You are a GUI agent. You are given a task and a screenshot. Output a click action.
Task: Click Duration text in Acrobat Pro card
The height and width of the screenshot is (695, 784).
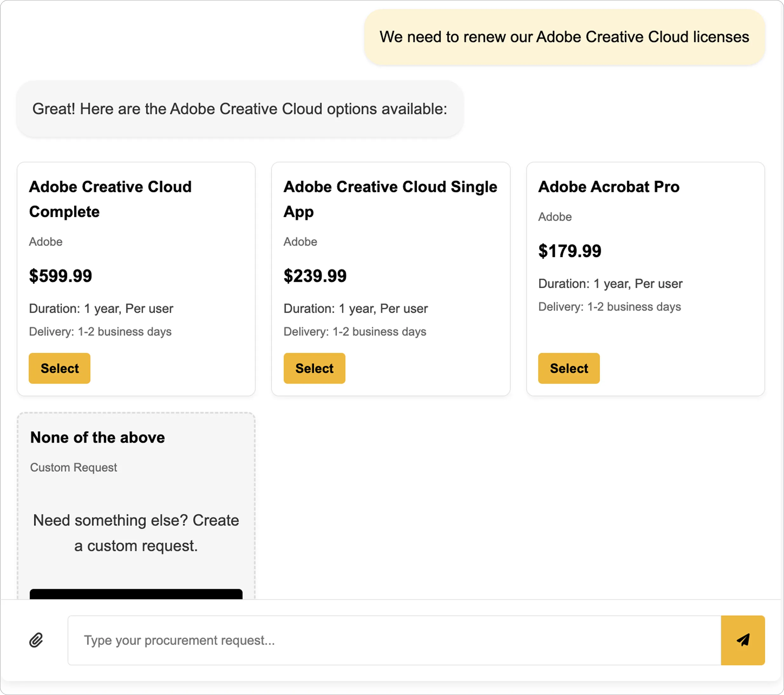pyautogui.click(x=610, y=283)
